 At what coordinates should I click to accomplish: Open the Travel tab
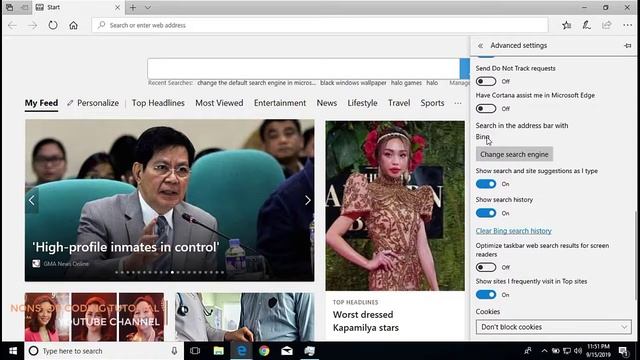[399, 103]
